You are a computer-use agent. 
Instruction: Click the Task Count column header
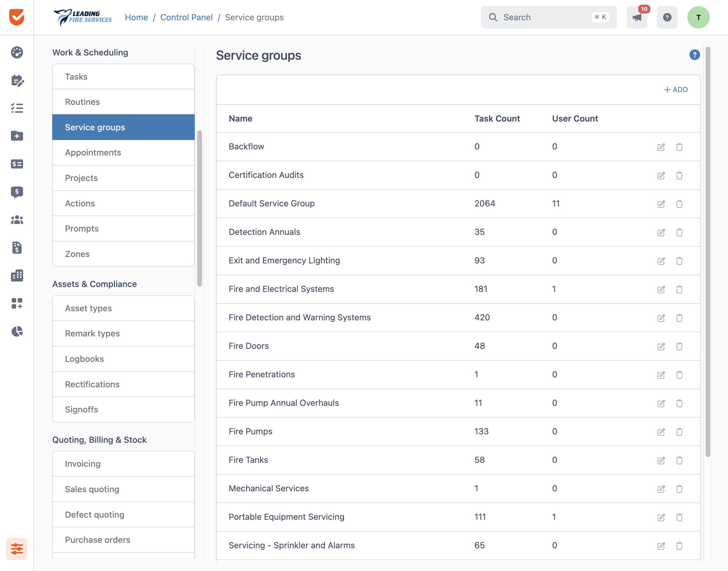(497, 119)
